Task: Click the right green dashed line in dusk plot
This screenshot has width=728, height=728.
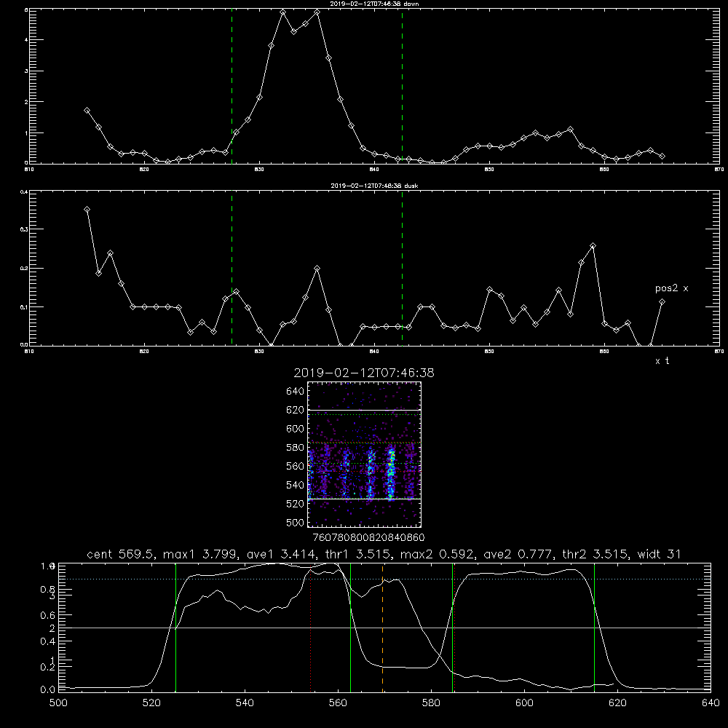Action: 402,268
